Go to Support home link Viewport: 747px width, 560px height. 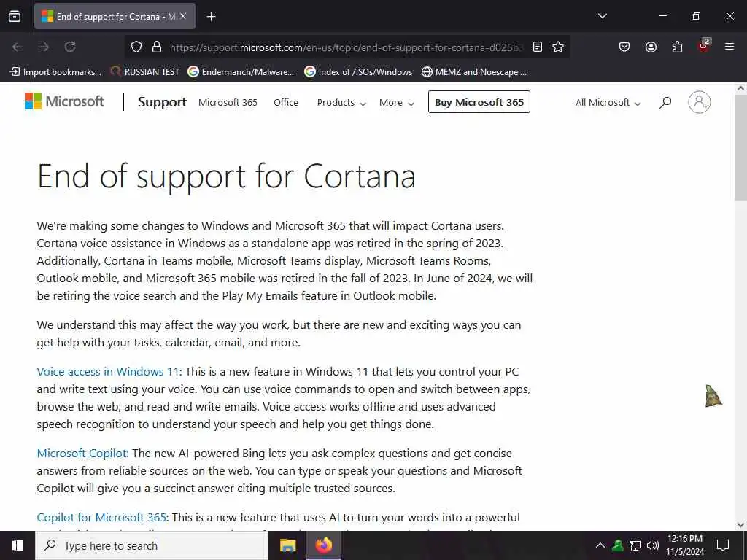click(162, 102)
